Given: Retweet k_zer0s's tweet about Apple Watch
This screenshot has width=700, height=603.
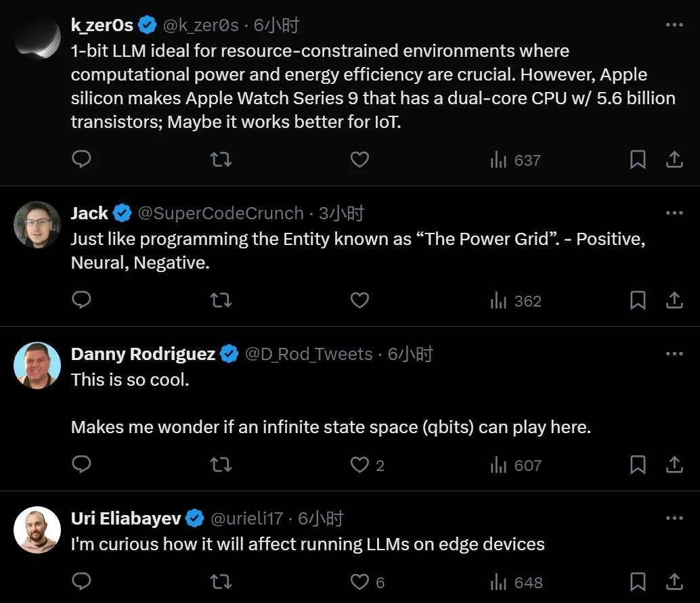Looking at the screenshot, I should tap(221, 160).
